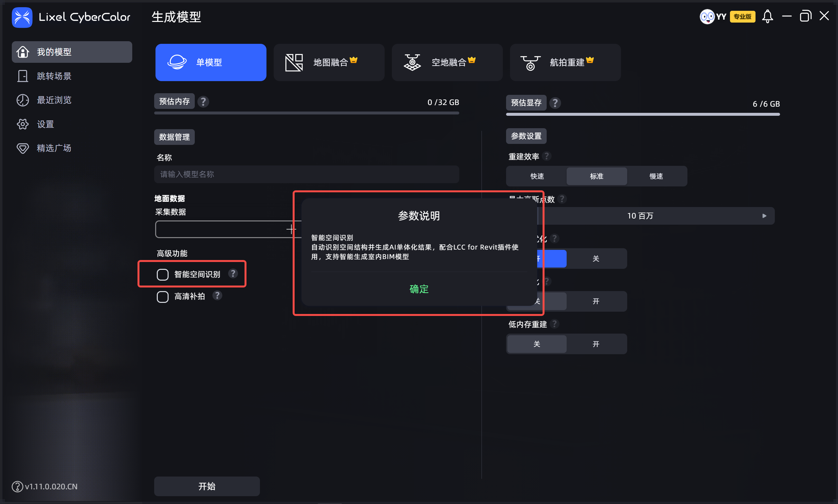Viewport: 838px width, 504px height.
Task: Minimize the application window
Action: pyautogui.click(x=786, y=16)
